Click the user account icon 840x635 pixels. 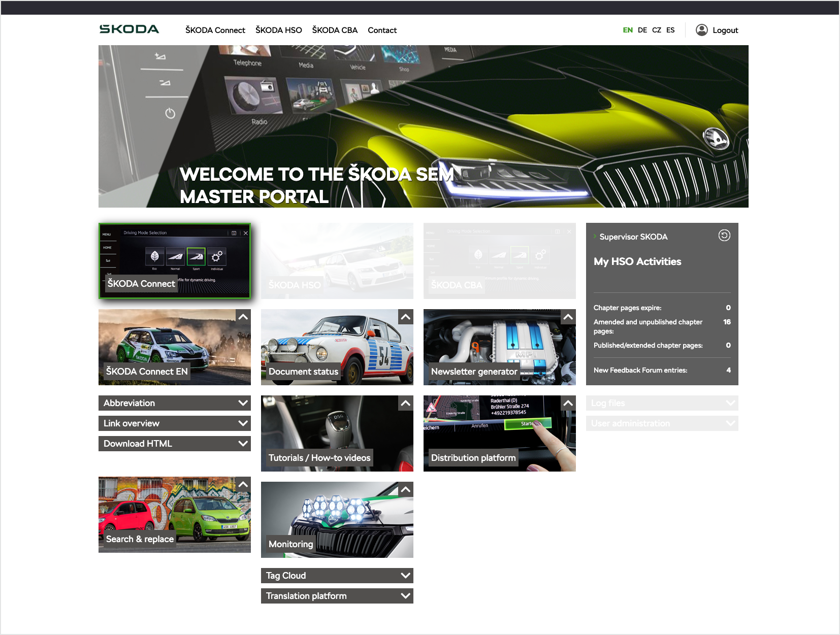[701, 30]
